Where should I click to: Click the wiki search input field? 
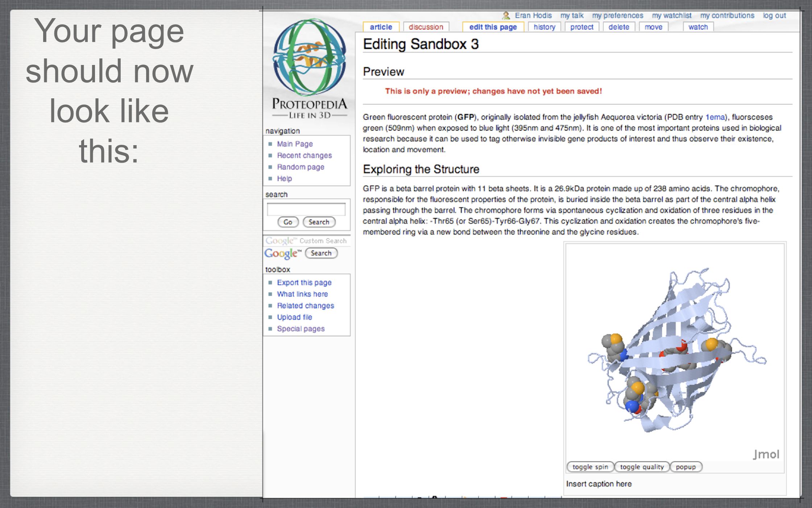tap(306, 209)
